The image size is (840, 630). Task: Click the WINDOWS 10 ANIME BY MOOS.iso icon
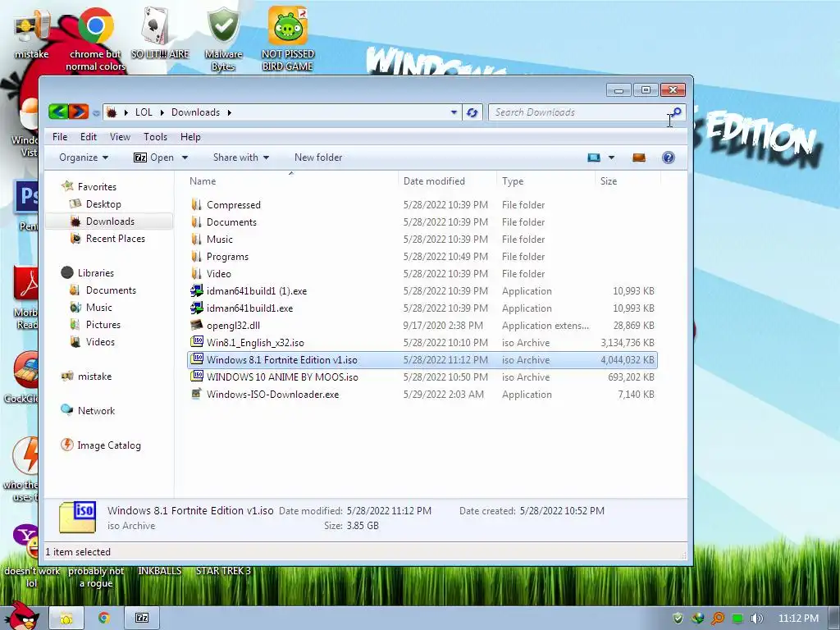click(197, 377)
